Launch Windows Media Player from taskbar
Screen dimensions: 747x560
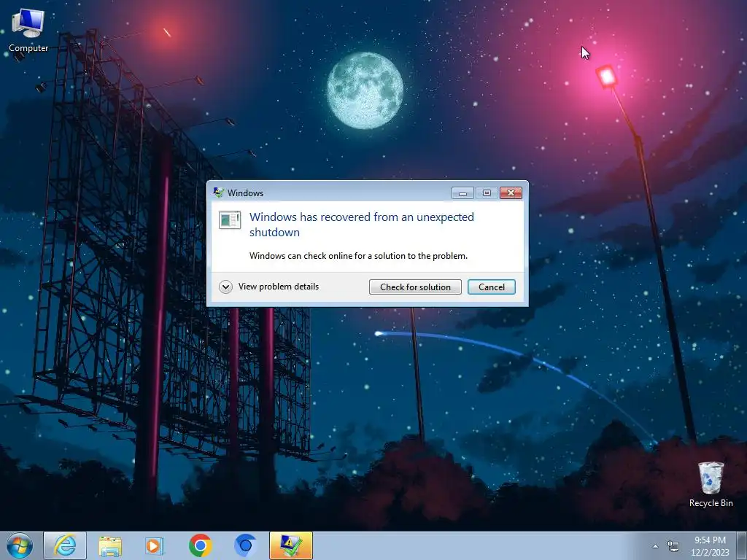155,545
